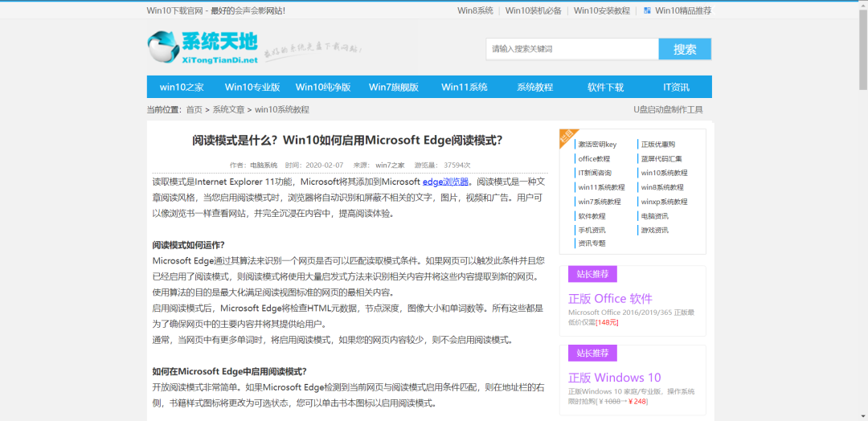868x421 pixels.
Task: Open win11系统教程 in the sidebar
Action: [x=601, y=187]
